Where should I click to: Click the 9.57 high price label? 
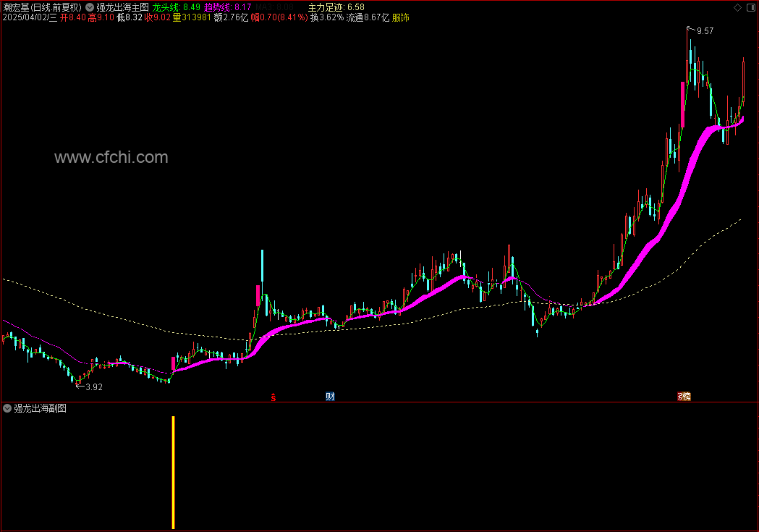point(705,31)
